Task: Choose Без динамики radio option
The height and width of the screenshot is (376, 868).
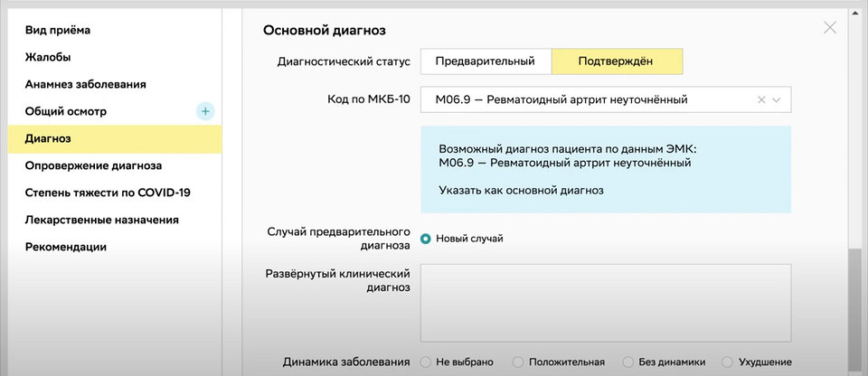Action: pos(627,362)
